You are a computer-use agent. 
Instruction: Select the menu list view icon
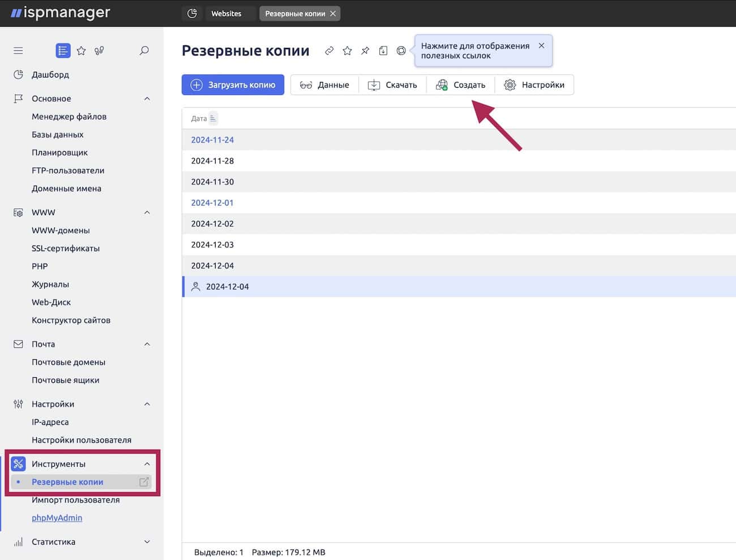pos(63,51)
